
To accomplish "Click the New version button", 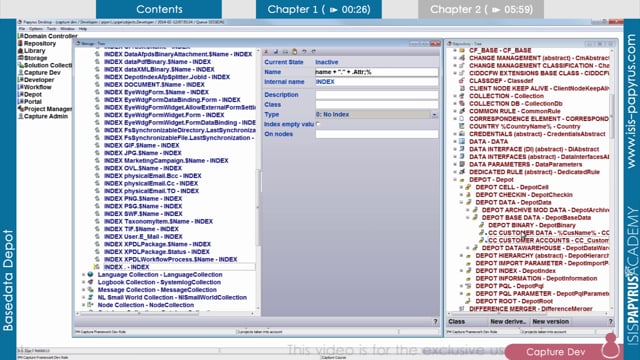I will 551,322.
